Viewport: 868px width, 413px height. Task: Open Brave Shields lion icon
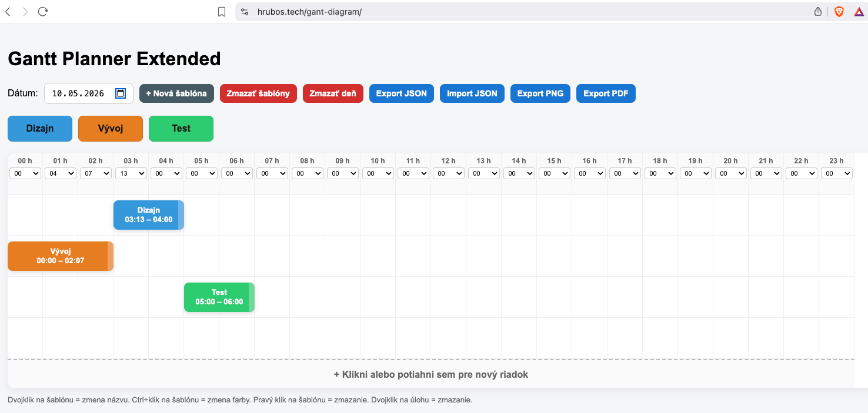click(839, 12)
